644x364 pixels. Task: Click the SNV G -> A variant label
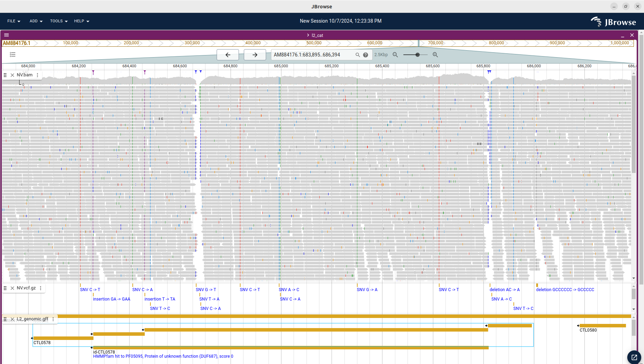click(x=367, y=290)
